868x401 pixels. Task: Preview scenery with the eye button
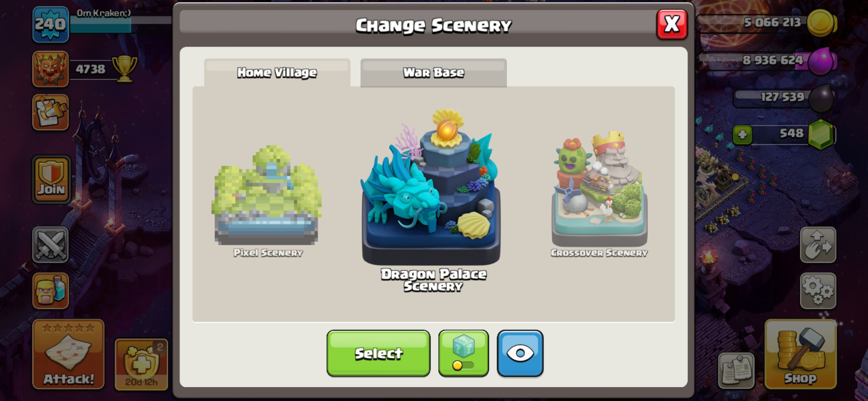(520, 353)
